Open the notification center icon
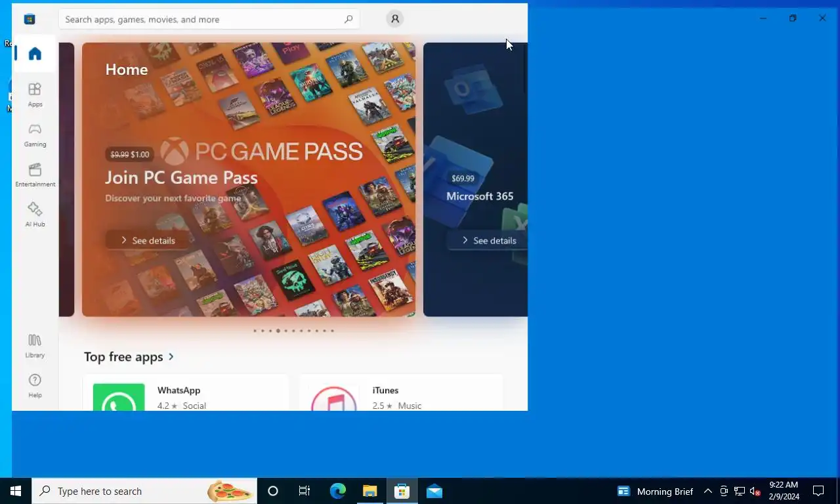Screen dimensions: 840x504 click(x=818, y=491)
